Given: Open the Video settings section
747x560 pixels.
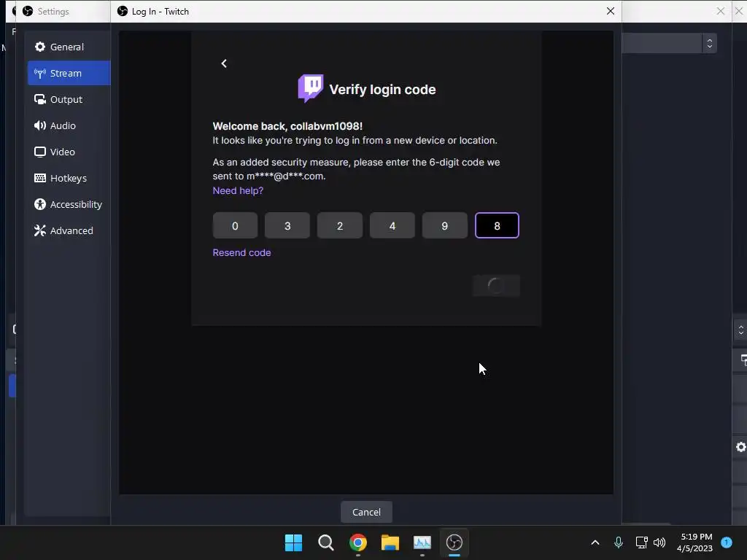Looking at the screenshot, I should [69, 152].
